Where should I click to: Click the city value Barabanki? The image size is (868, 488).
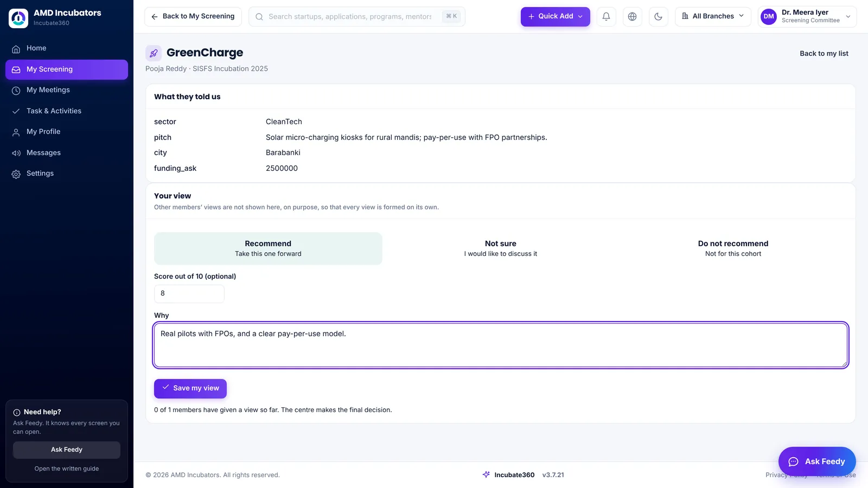(283, 152)
